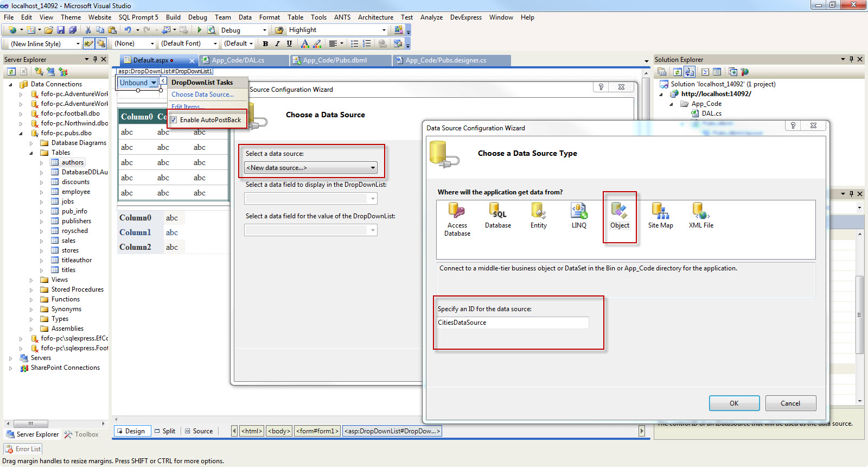
Task: Select the titleauthor table in tree
Action: pos(76,260)
